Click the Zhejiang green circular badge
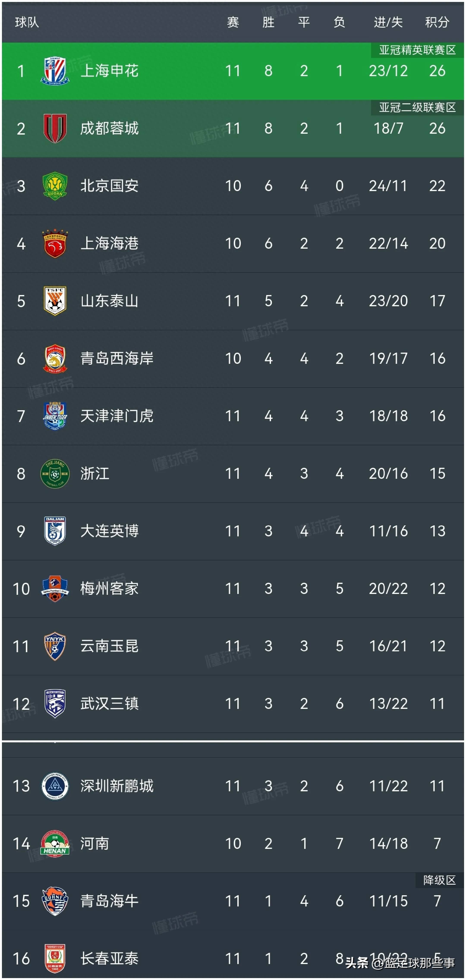The image size is (466, 980). [55, 474]
